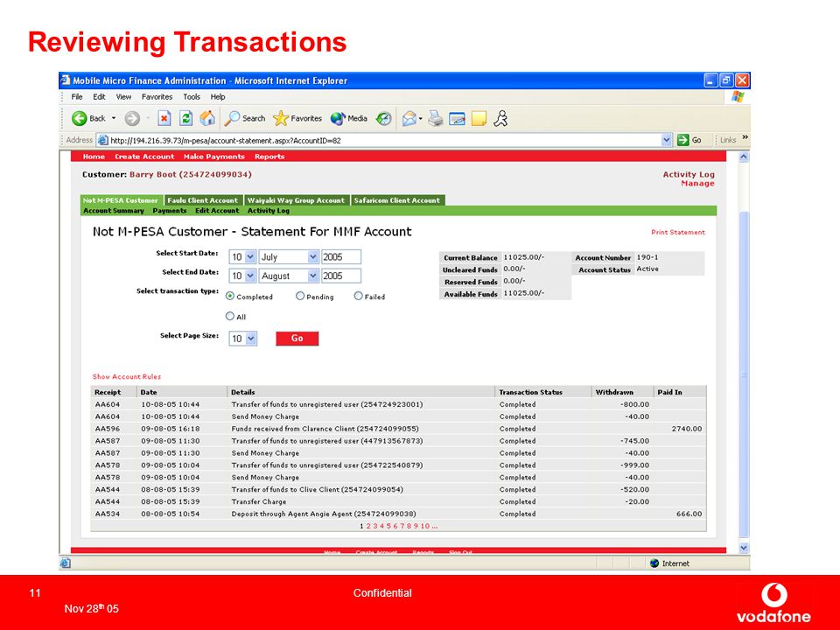Click receipt AA596 in the transactions table
This screenshot has height=630, width=840.
pos(108,429)
